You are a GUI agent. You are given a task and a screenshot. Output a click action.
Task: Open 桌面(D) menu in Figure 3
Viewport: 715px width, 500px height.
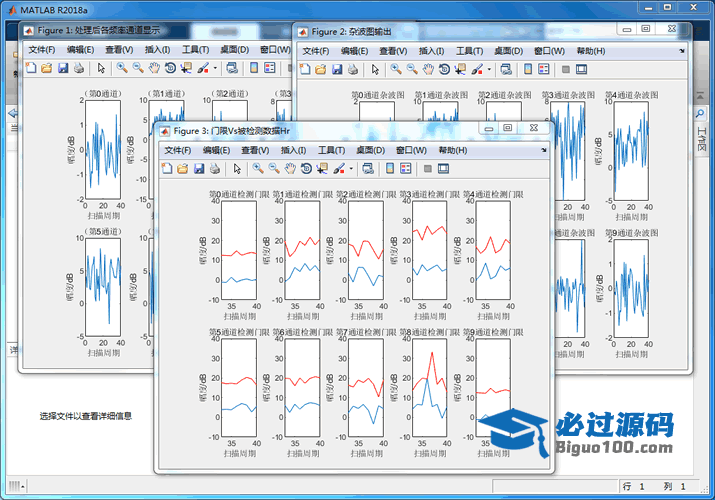[x=371, y=150]
